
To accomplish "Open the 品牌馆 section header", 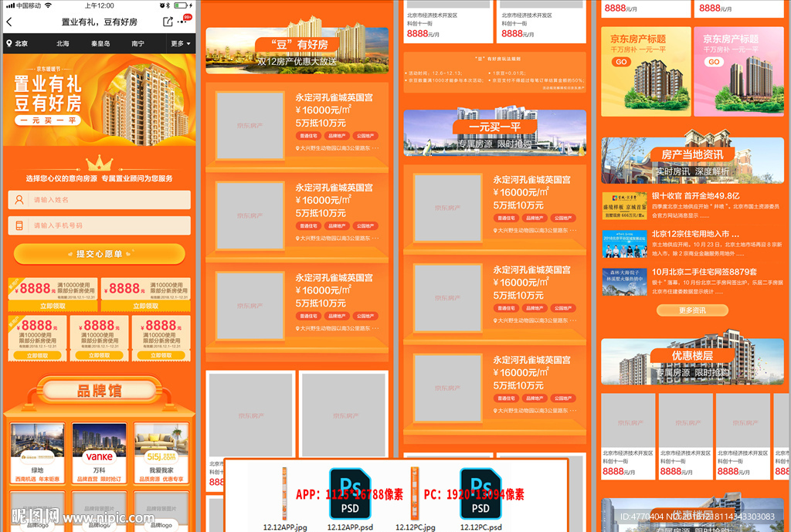I will point(100,391).
